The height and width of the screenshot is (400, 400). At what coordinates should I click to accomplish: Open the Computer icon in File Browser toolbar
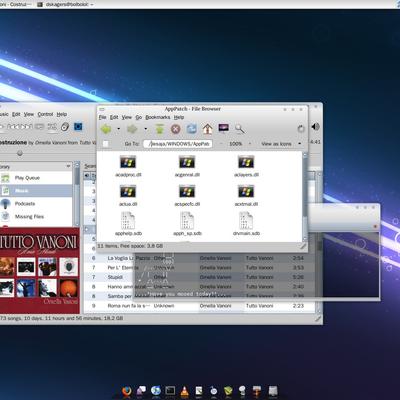pos(223,128)
